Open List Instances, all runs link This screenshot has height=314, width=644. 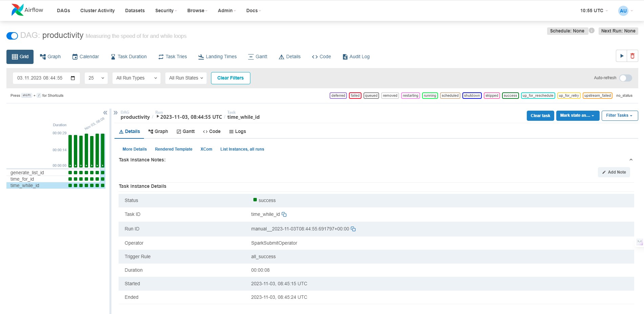coord(242,149)
